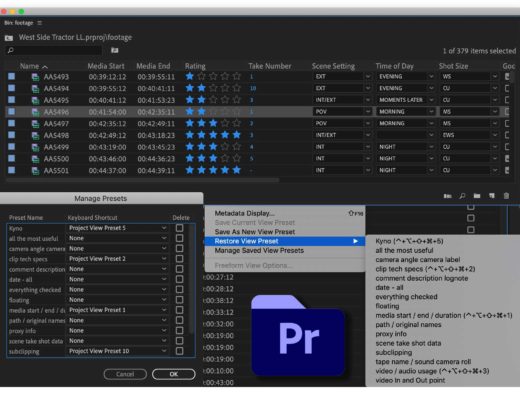Click the third rating star for AA5494
Viewport: 520px width, 400px height.
[x=213, y=88]
